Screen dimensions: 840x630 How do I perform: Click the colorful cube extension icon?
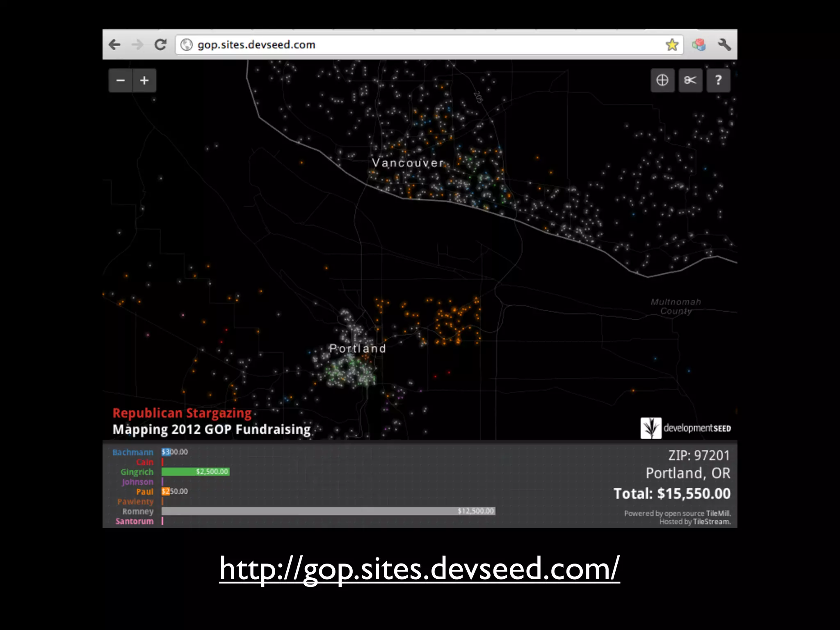(x=699, y=45)
